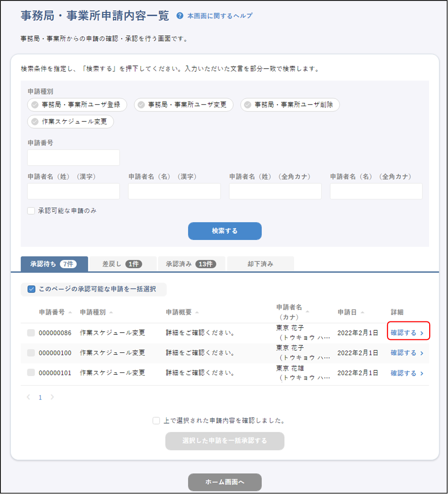Click the ホーム画面へ button
The image size is (448, 494).
click(224, 482)
